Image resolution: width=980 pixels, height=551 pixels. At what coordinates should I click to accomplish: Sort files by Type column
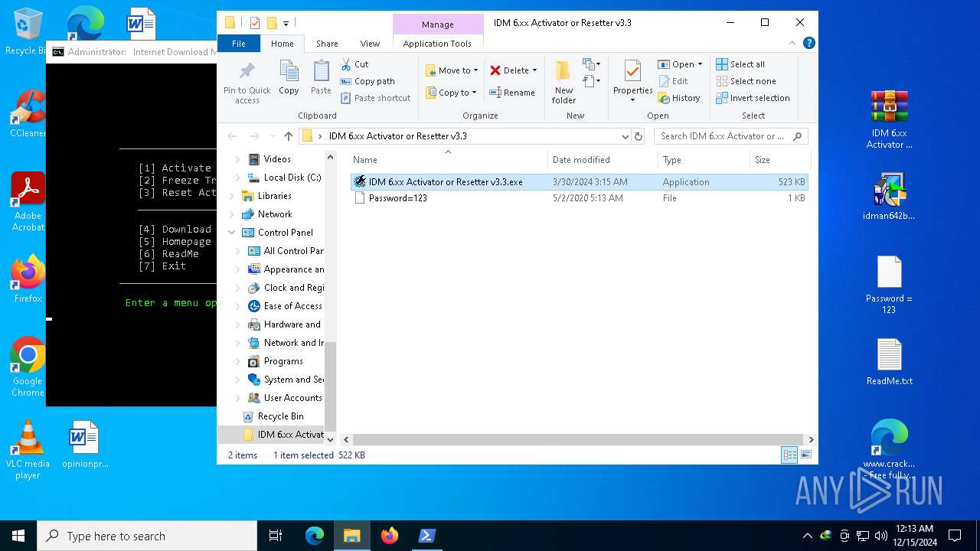pyautogui.click(x=704, y=160)
